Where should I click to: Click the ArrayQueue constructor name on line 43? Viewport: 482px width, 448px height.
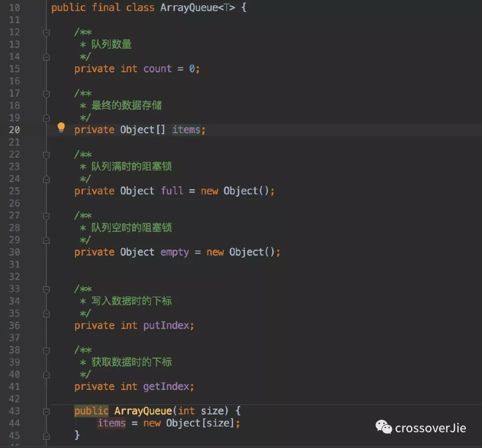click(143, 411)
